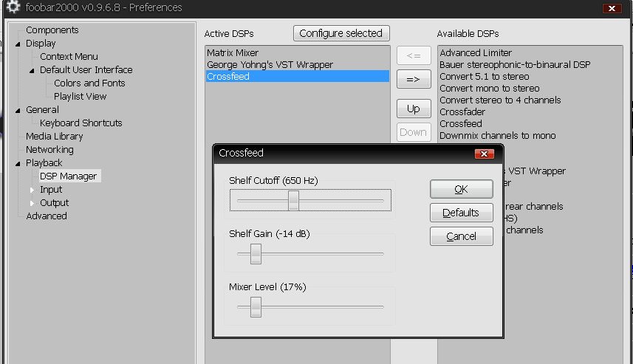Select Crossfeed in Active DSPs list
The width and height of the screenshot is (633, 364).
tap(298, 76)
